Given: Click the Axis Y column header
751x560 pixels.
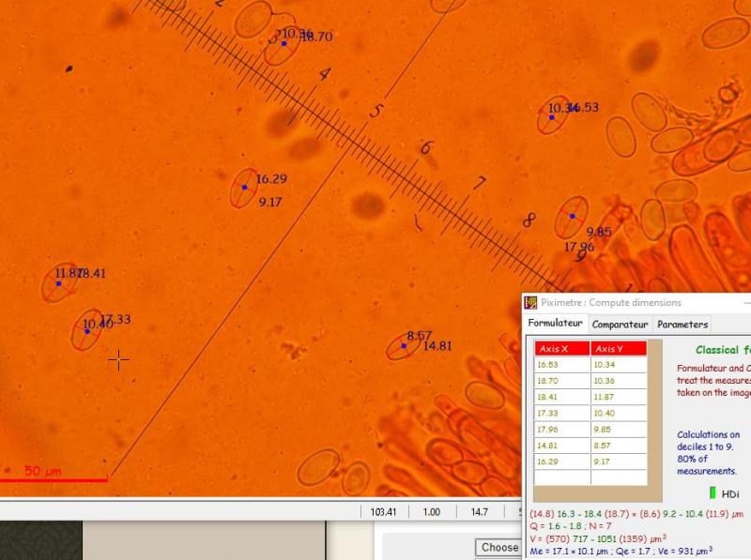Looking at the screenshot, I should (619, 349).
